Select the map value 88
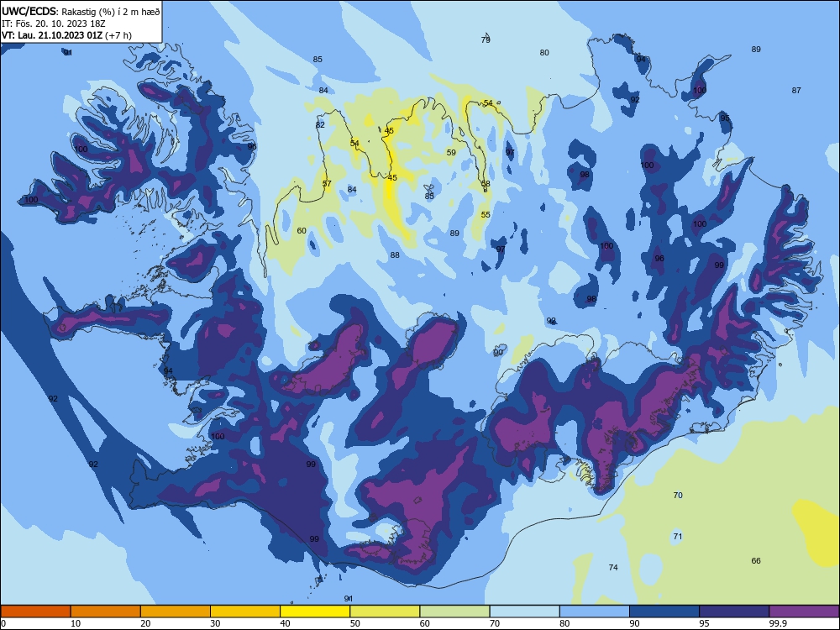The width and height of the screenshot is (840, 630). tap(395, 255)
